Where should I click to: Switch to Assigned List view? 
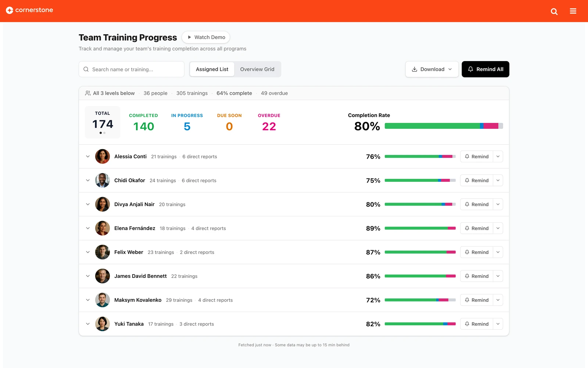click(x=212, y=69)
